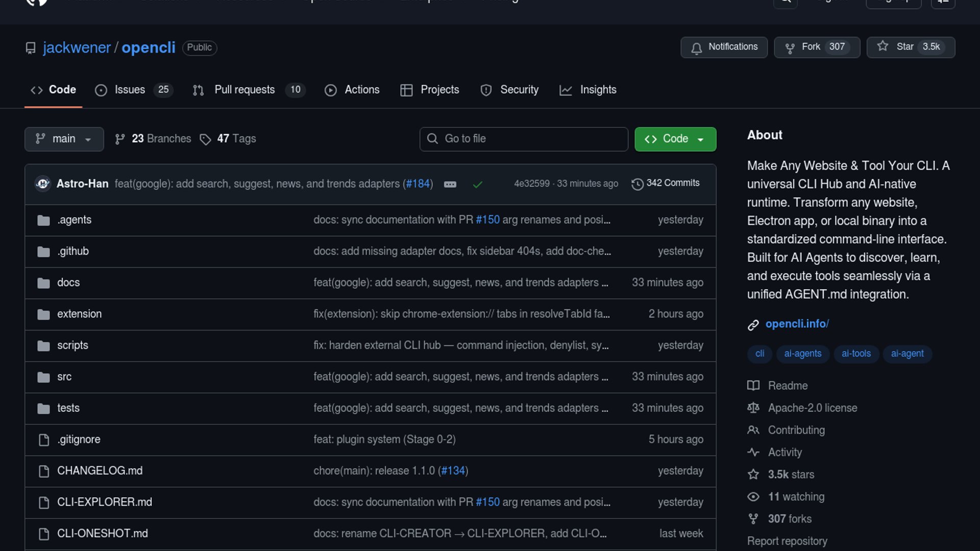Open the src folder
Image resolution: width=980 pixels, height=551 pixels.
click(64, 377)
